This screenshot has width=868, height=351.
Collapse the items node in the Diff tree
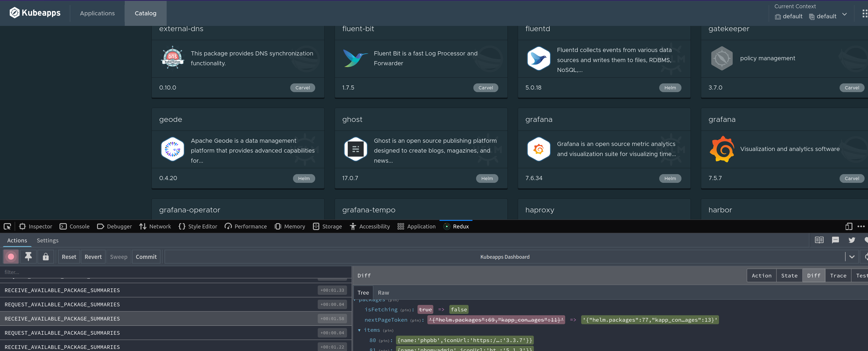(x=359, y=330)
